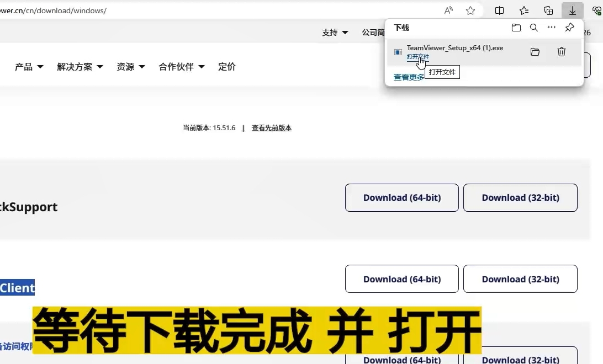Click the 下载 panel title
The width and height of the screenshot is (603, 364).
click(401, 28)
